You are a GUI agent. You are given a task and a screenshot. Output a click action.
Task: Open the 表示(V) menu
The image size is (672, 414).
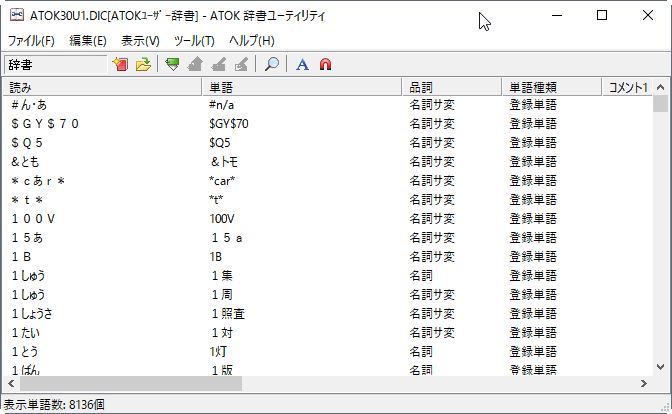(140, 41)
